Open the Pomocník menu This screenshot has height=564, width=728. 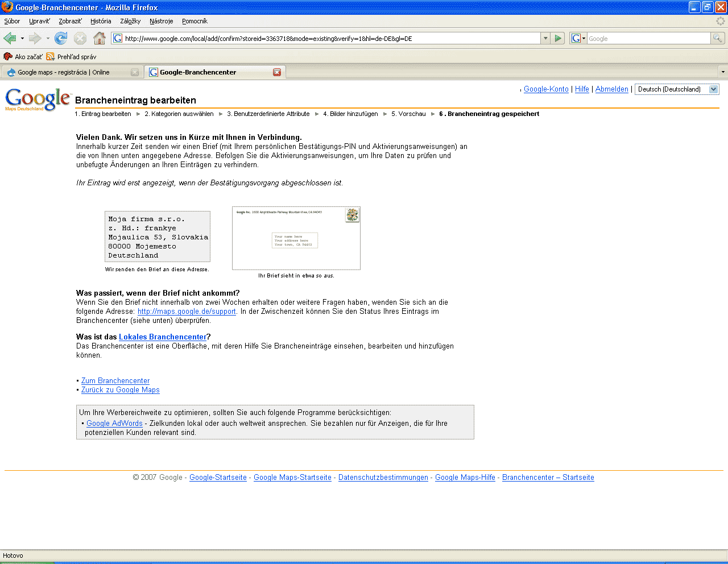195,21
